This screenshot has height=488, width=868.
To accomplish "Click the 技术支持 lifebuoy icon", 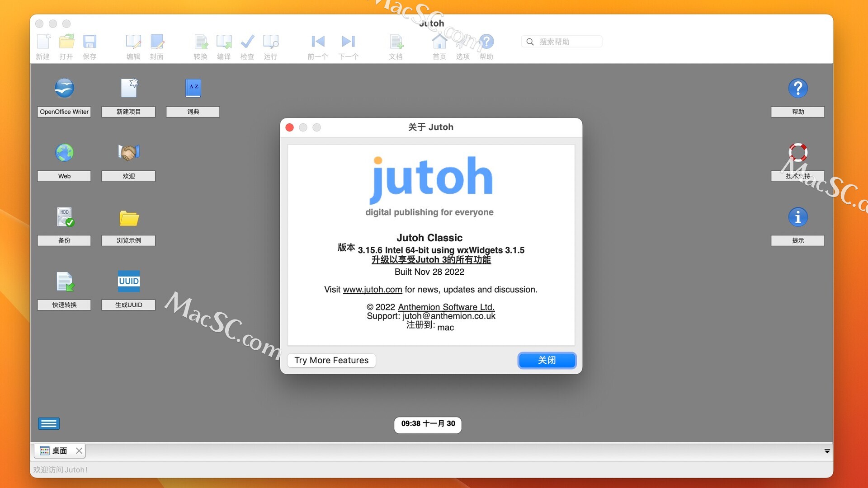I will click(x=798, y=152).
